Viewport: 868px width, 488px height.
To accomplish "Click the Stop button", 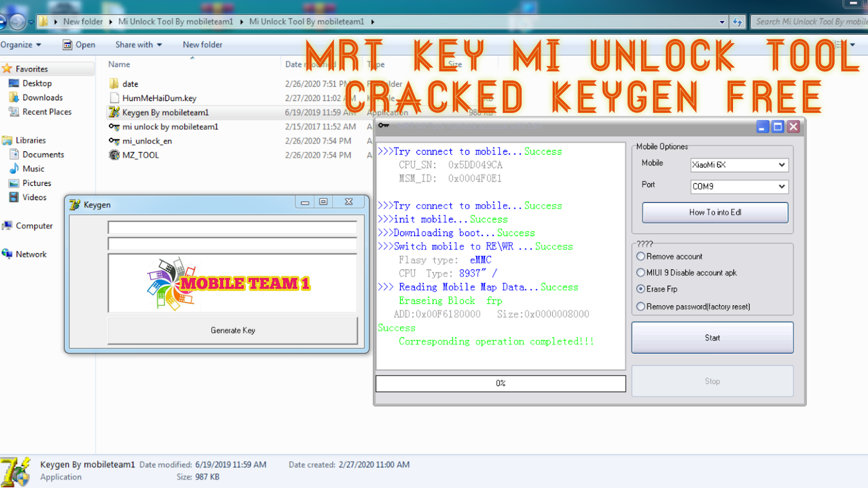I will [x=712, y=381].
